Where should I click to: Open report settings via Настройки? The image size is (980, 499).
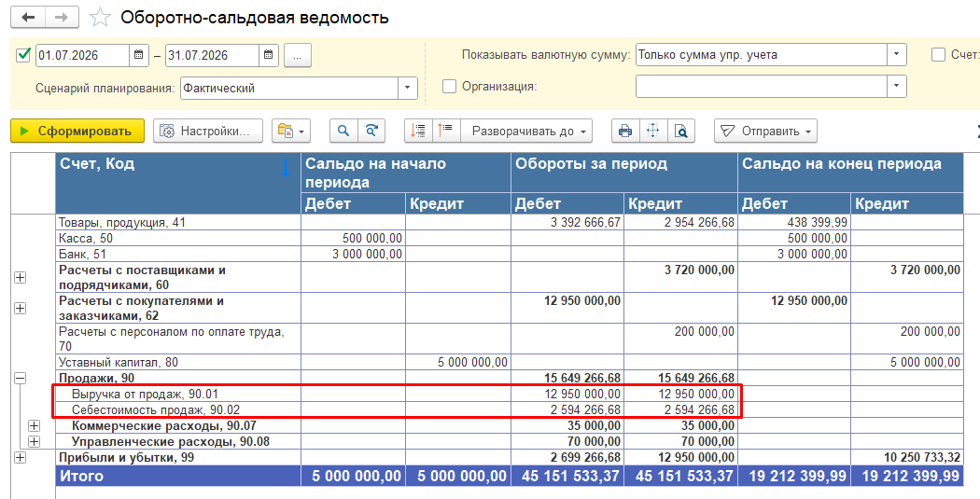tap(208, 132)
